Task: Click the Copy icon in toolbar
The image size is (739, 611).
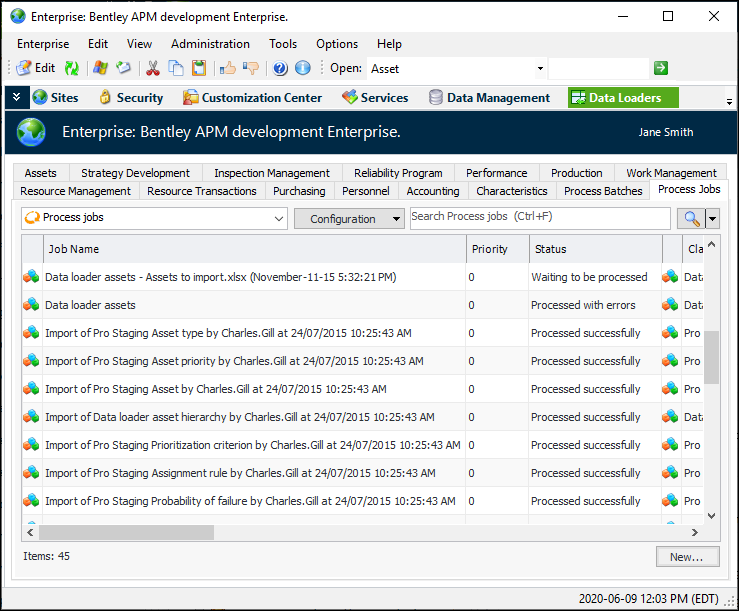Action: (176, 68)
